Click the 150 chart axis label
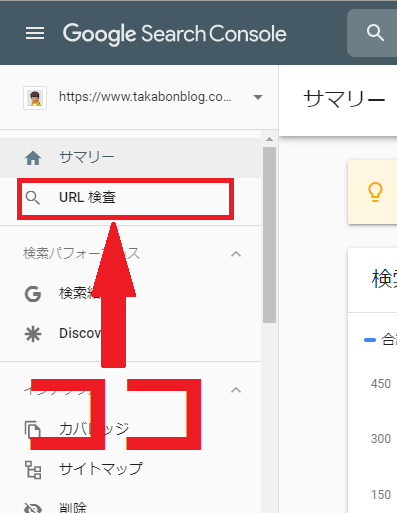This screenshot has height=513, width=397. pos(381,495)
